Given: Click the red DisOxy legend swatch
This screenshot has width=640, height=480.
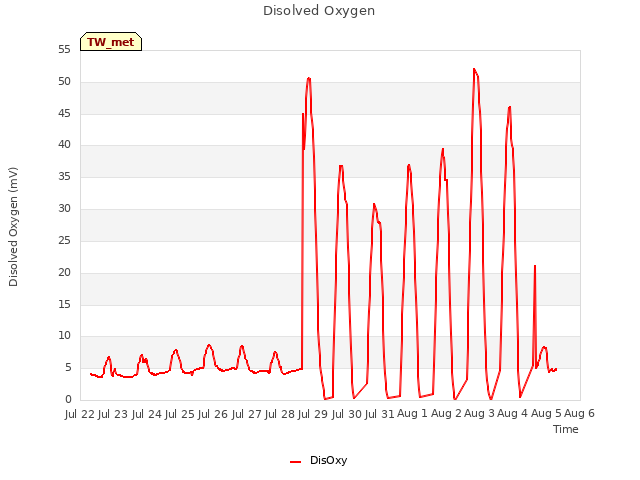Looking at the screenshot, I should (296, 462).
